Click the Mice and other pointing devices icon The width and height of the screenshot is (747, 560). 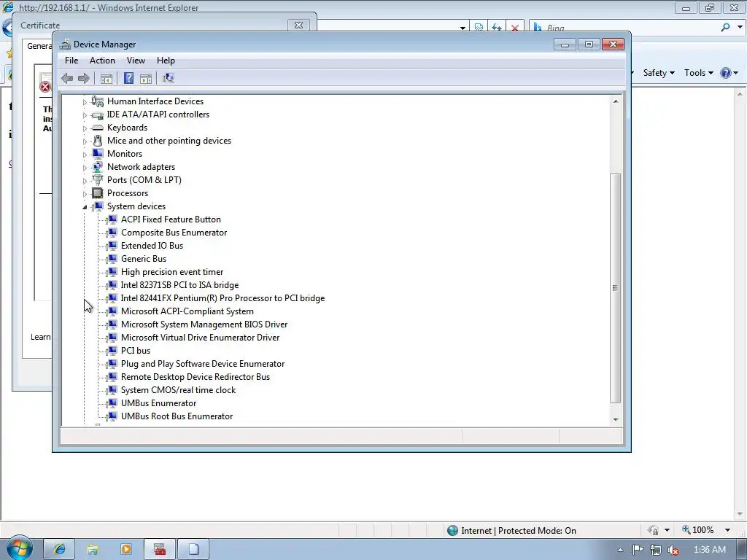point(97,141)
